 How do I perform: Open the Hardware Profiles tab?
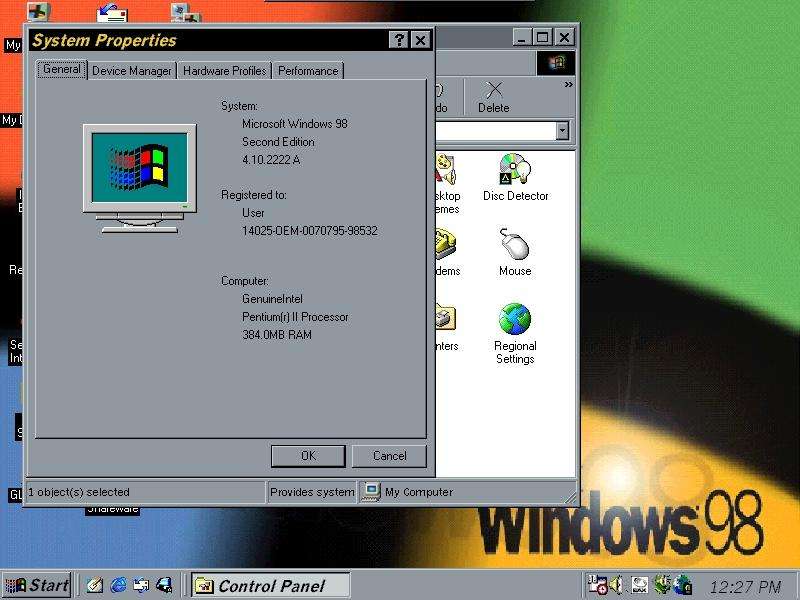tap(224, 70)
